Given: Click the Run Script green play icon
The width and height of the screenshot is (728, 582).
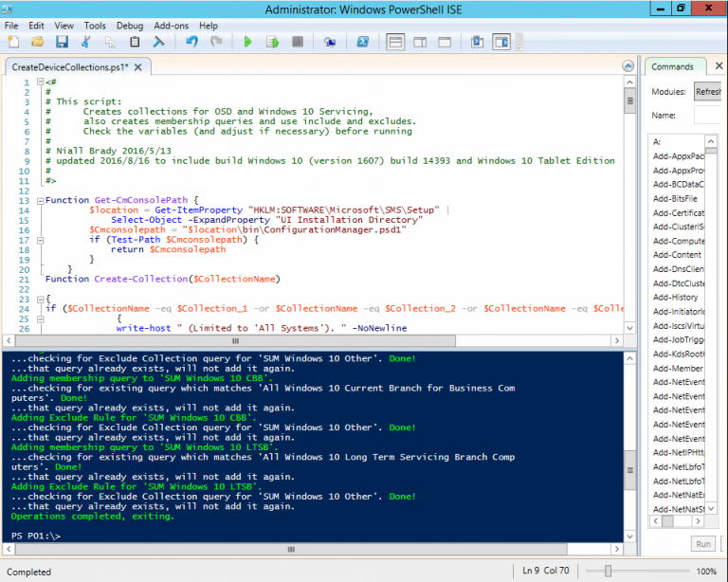Looking at the screenshot, I should [x=247, y=42].
